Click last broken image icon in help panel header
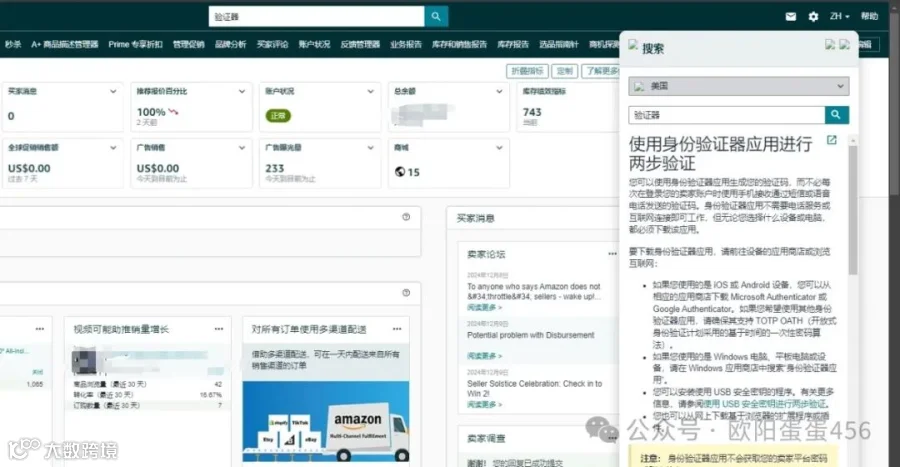900x467 pixels. point(844,44)
